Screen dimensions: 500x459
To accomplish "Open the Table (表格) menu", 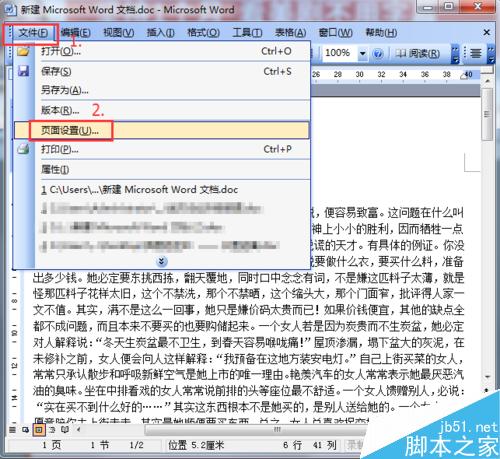I will click(290, 33).
